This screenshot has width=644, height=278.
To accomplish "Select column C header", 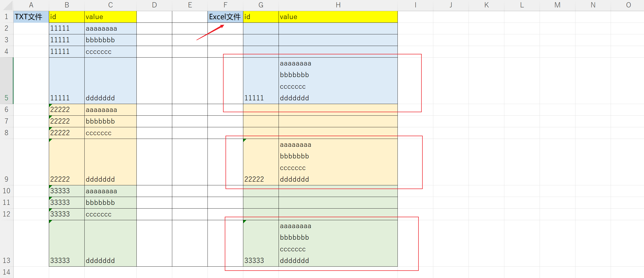I will pos(111,5).
